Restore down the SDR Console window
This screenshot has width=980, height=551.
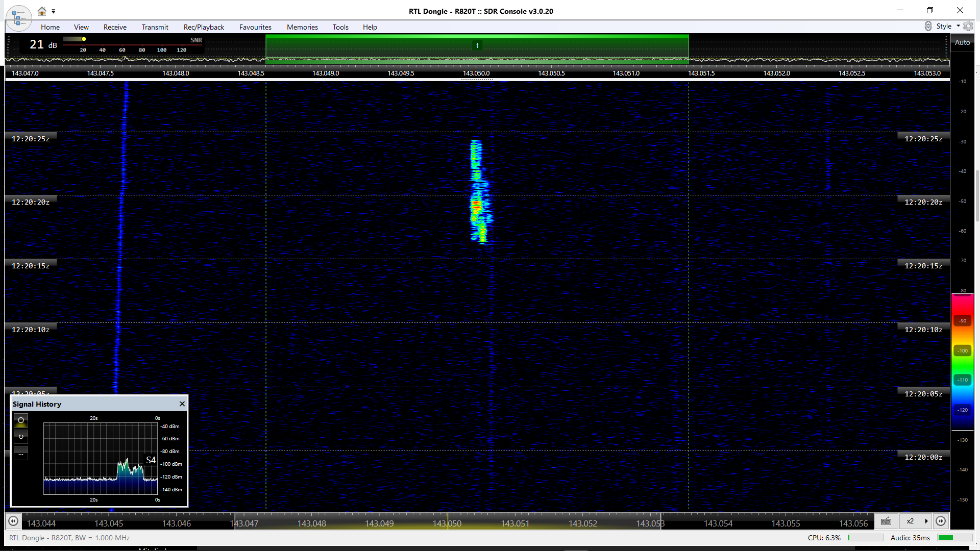(930, 10)
